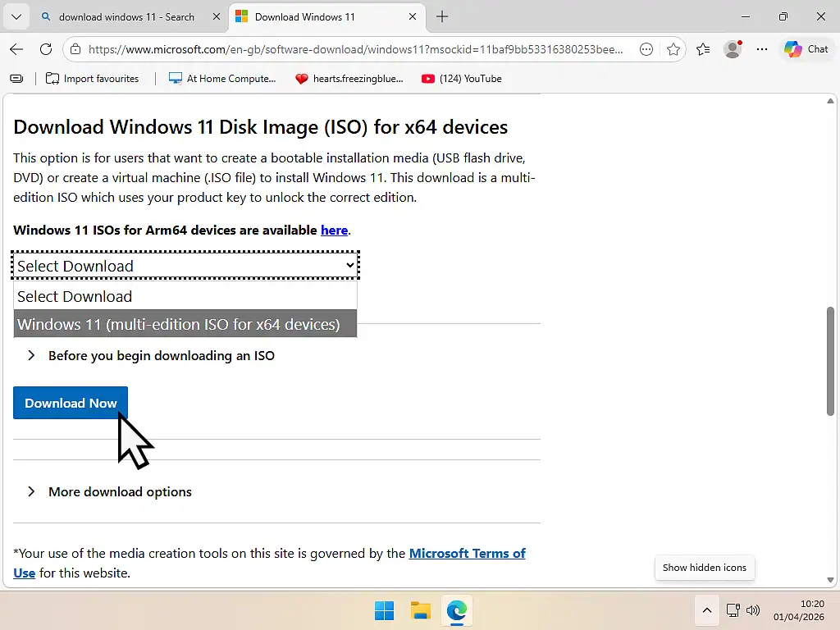840x630 pixels.
Task: Reload the current page
Action: tap(46, 49)
